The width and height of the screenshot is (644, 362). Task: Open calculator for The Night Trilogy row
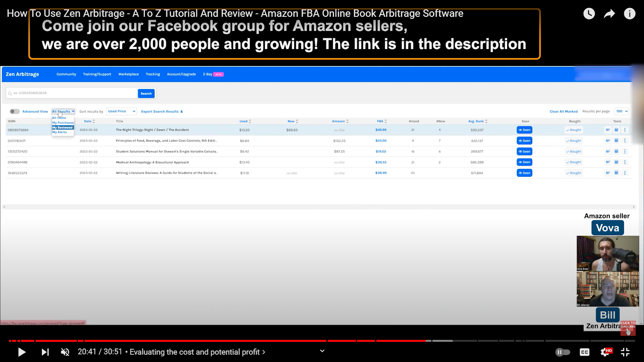pos(616,130)
